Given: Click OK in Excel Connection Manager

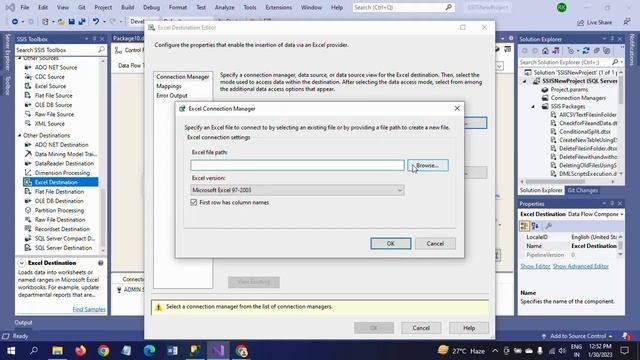Looking at the screenshot, I should pyautogui.click(x=391, y=243).
